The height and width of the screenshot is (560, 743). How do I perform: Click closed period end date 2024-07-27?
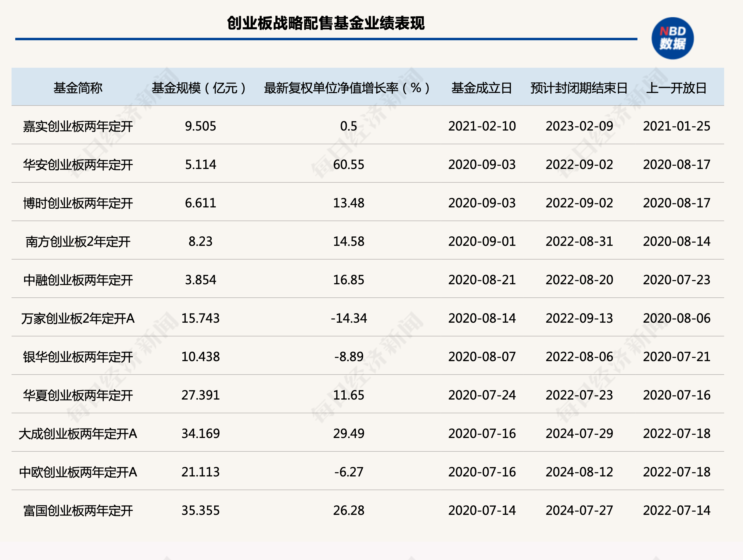[580, 511]
